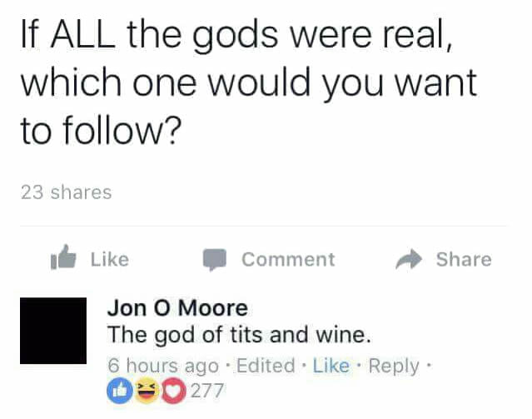532x419 pixels.
Task: Open Jon O Moore's profile name
Action: [177, 308]
